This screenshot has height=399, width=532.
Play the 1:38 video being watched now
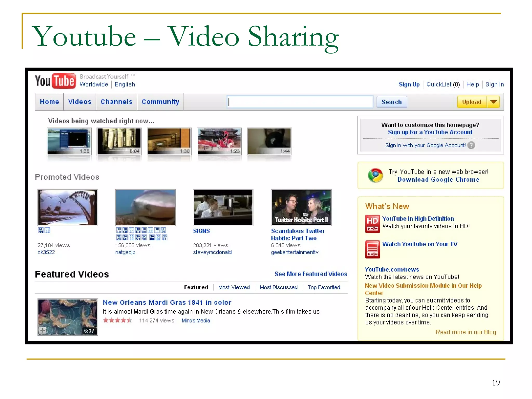tap(69, 141)
